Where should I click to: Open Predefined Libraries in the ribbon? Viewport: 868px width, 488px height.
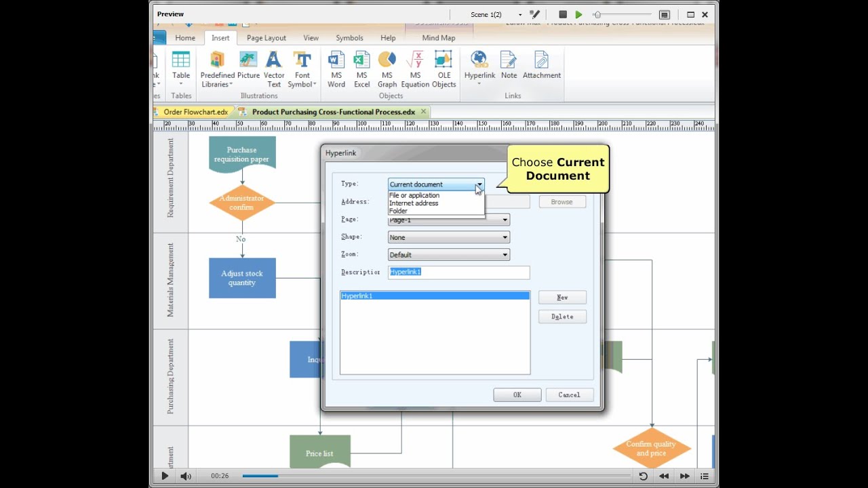217,68
